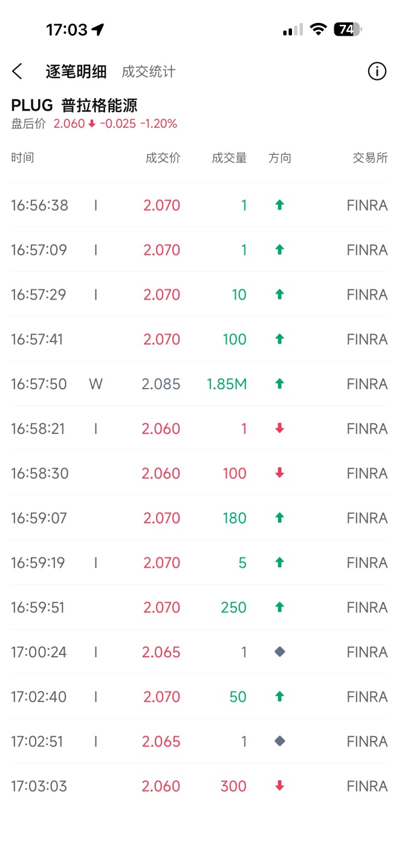Select the 17:02:40 trade of 50 shares

coord(199,697)
